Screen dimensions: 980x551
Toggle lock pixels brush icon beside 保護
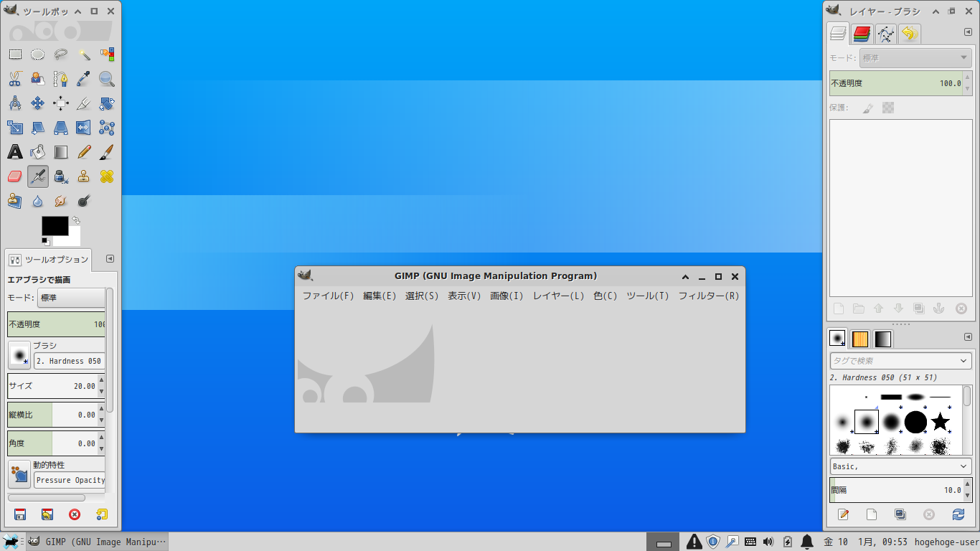[x=868, y=108]
